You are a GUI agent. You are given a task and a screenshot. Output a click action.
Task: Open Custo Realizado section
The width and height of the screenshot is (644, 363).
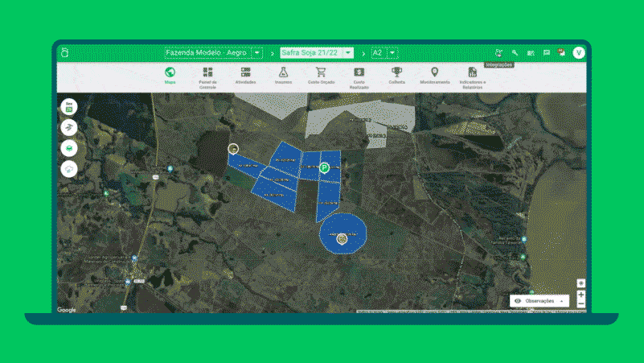[359, 76]
